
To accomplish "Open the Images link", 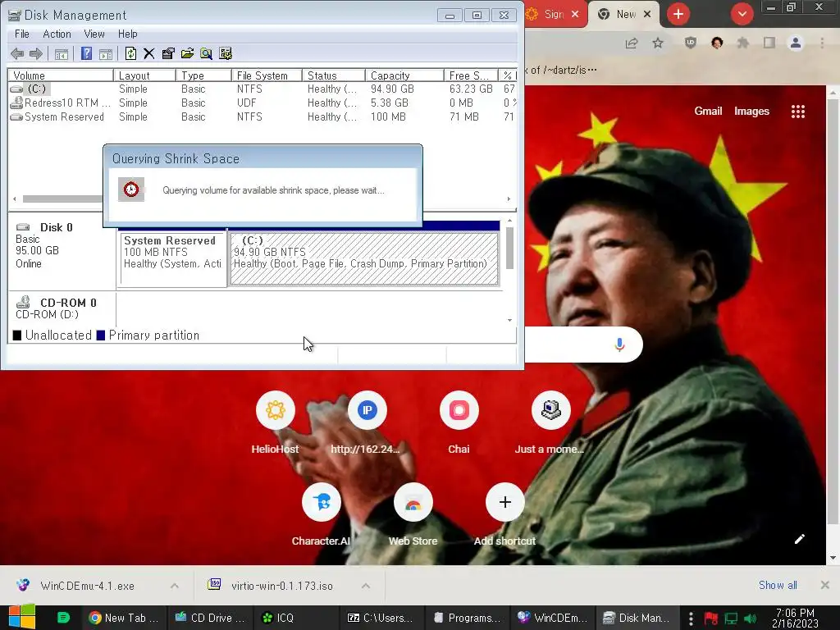I will tap(751, 112).
